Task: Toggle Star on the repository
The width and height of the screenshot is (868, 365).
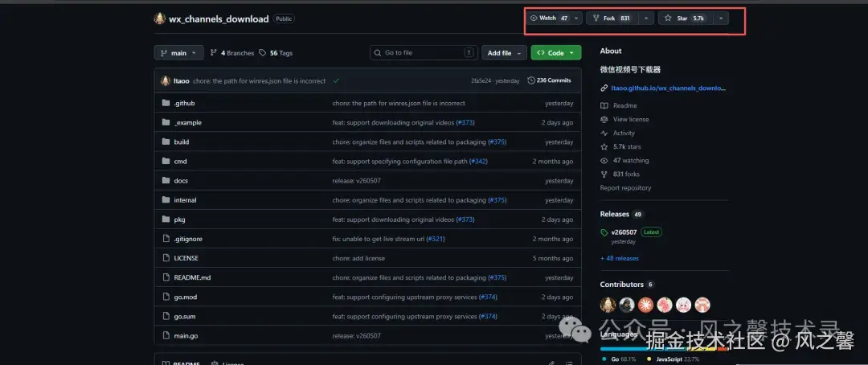Action: 685,18
